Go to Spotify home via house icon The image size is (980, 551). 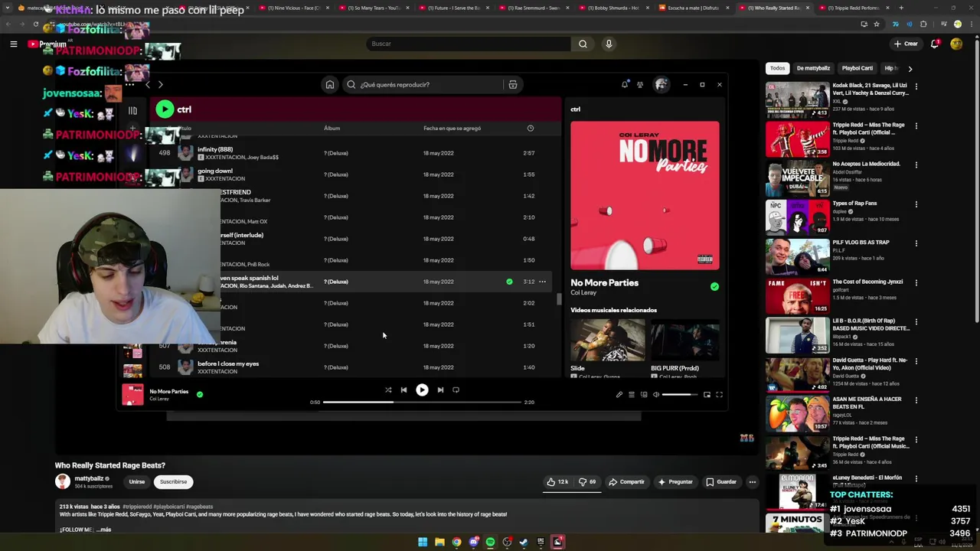pyautogui.click(x=330, y=85)
